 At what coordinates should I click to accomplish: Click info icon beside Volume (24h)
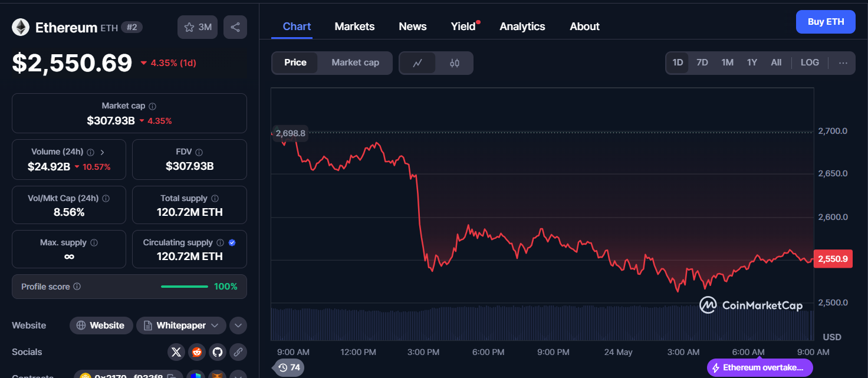pyautogui.click(x=91, y=152)
